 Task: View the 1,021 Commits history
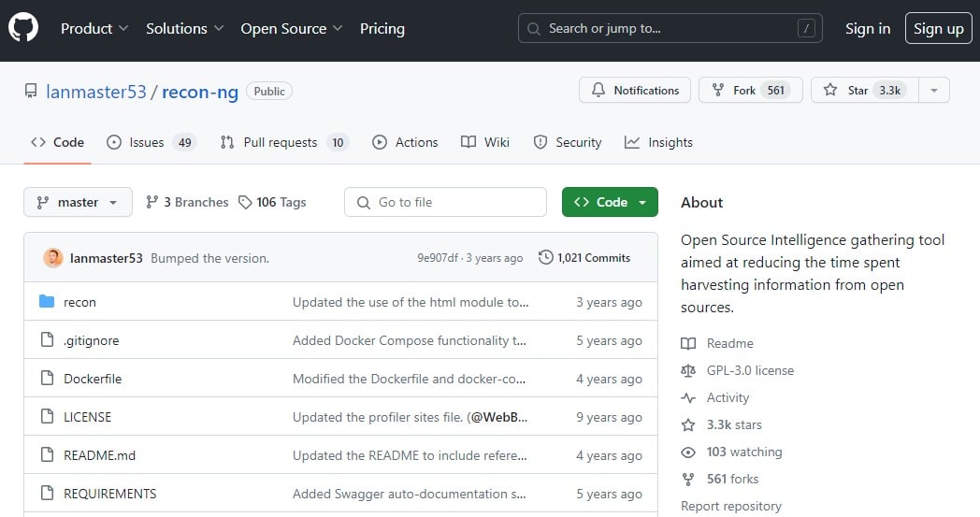584,257
